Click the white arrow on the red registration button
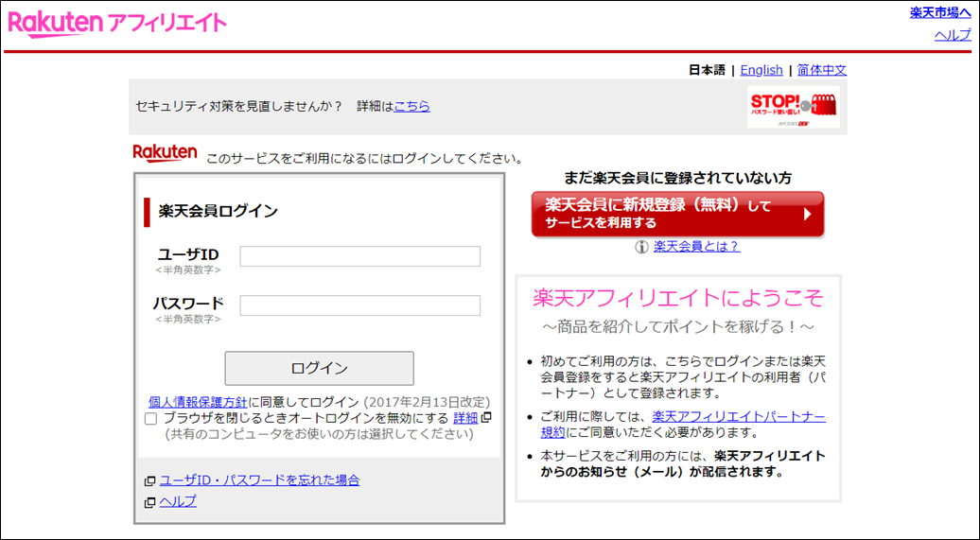The width and height of the screenshot is (980, 540). [x=807, y=215]
